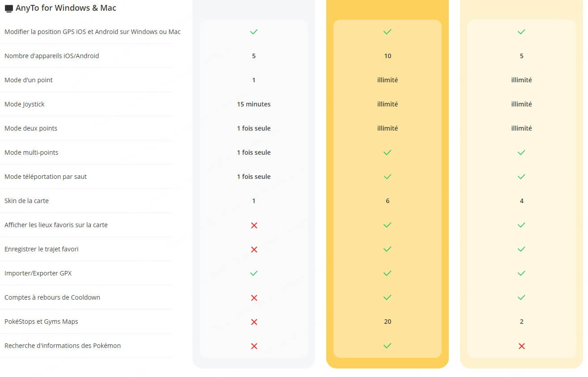
Task: Click orange column checkmark for Recherche d'informations des Pokémon
Action: tap(388, 346)
